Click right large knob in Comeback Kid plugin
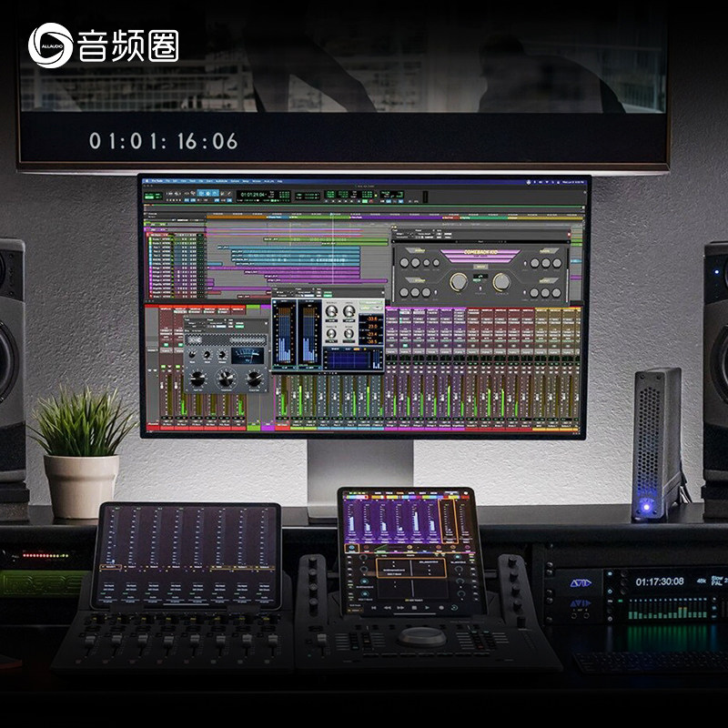 click(500, 282)
